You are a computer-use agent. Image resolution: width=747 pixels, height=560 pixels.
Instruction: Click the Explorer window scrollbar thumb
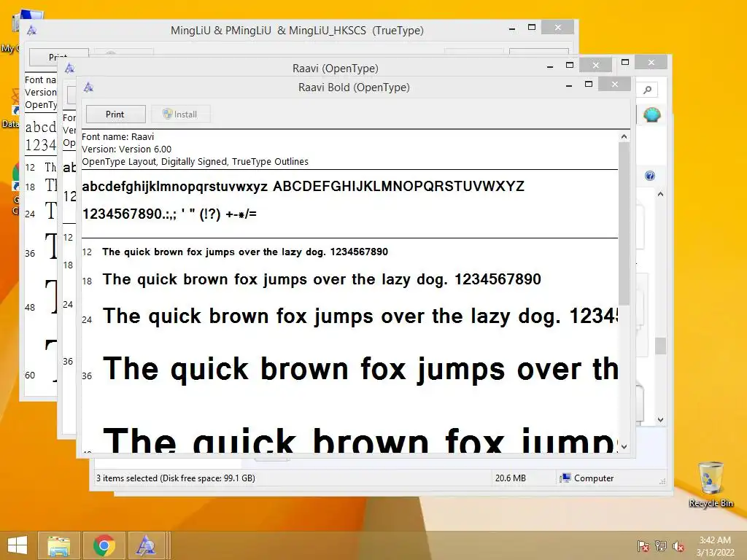coord(660,346)
